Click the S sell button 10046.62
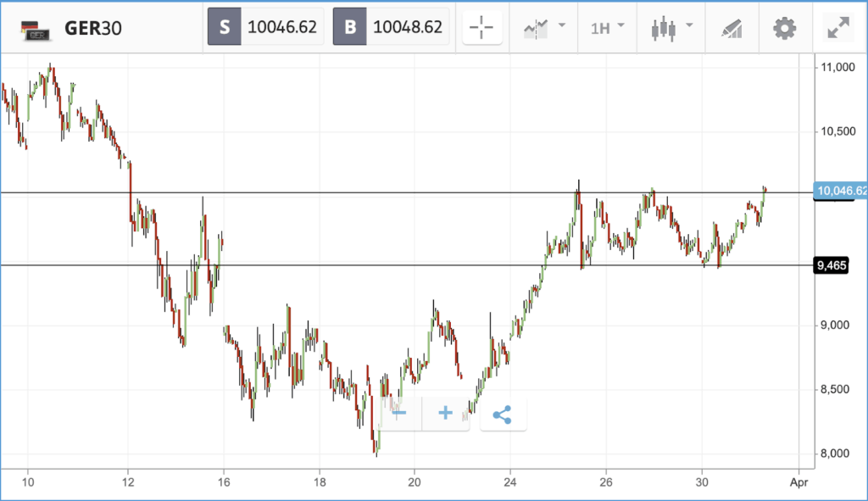The height and width of the screenshot is (501, 868). point(265,26)
